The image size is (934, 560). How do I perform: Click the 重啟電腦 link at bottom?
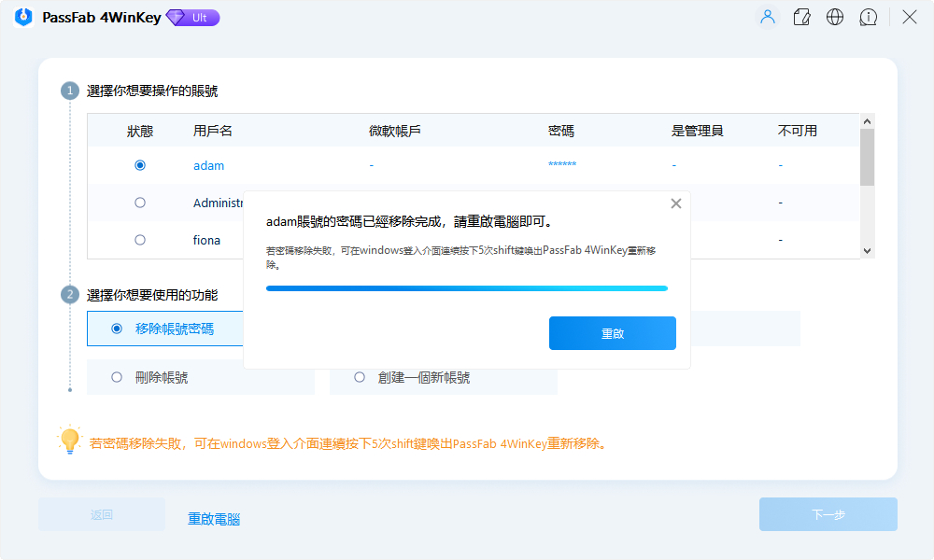[214, 519]
